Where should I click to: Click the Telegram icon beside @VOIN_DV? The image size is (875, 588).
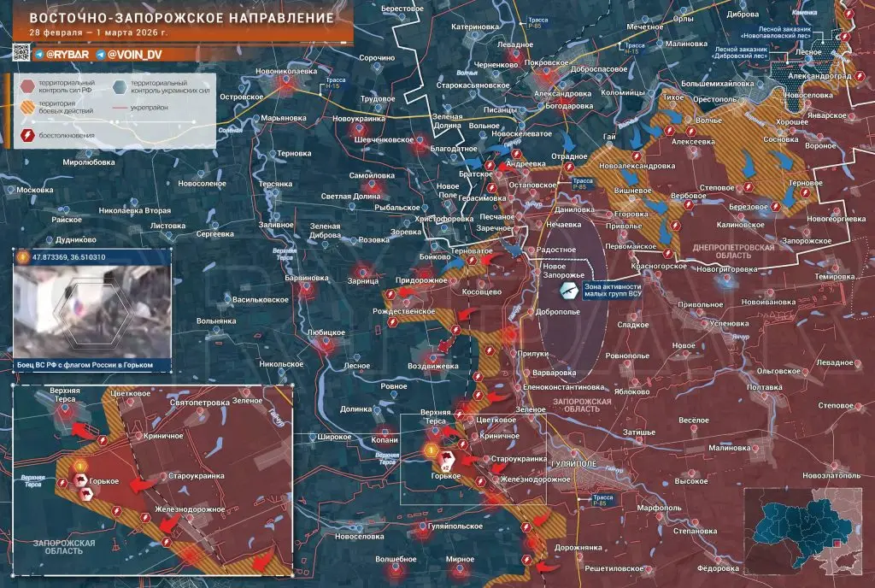tap(100, 55)
